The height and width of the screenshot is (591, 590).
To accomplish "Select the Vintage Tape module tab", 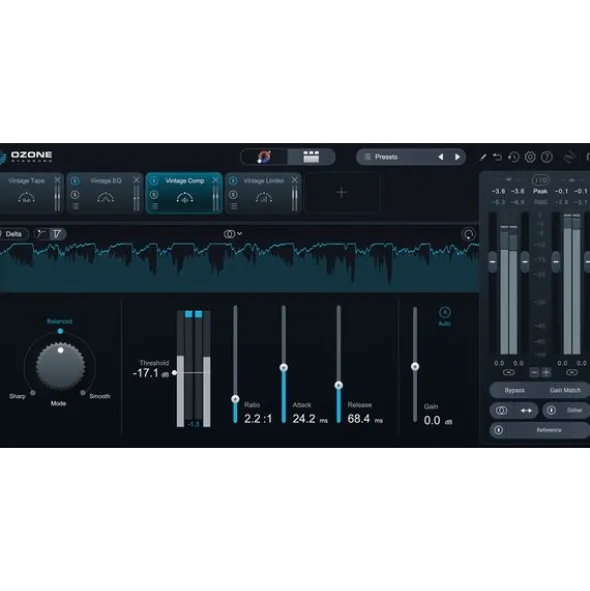I will (26, 193).
